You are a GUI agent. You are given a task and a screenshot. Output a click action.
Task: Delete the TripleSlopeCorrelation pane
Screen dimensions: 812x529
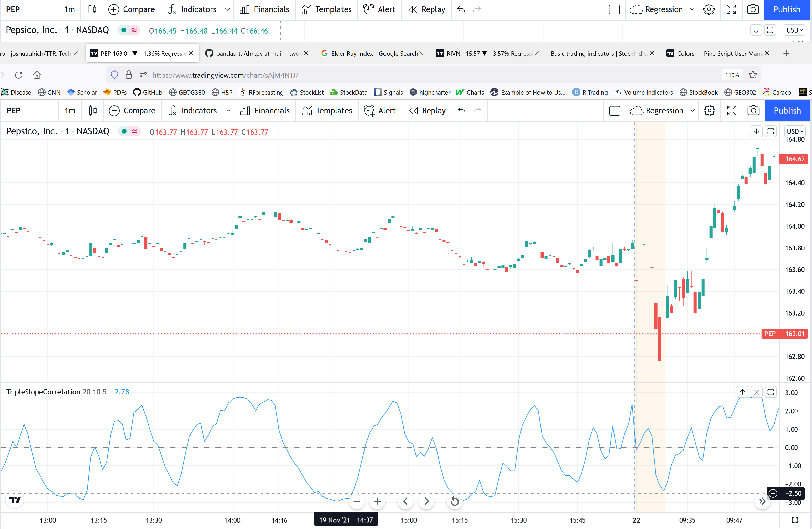[x=756, y=392]
